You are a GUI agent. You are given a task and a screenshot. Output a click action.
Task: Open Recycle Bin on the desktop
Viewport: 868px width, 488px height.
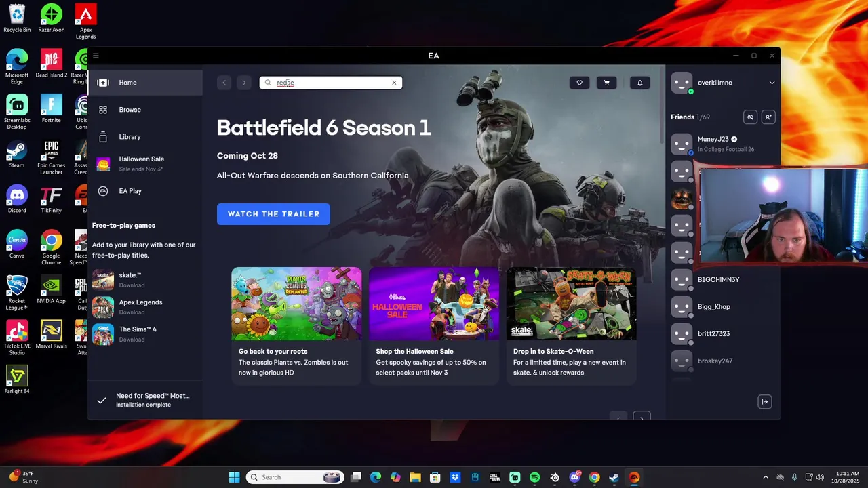tap(17, 18)
